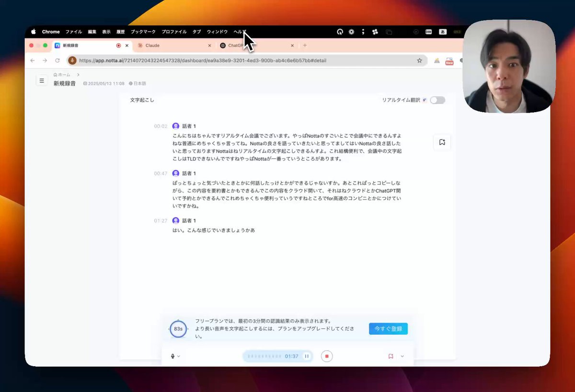The height and width of the screenshot is (392, 575).
Task: Open the 編集 menu
Action: [x=92, y=32]
